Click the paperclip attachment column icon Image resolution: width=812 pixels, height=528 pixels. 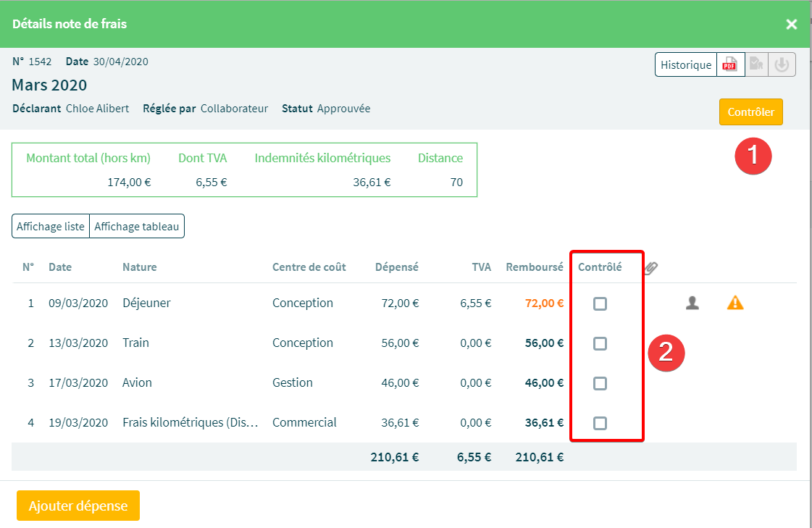point(650,268)
